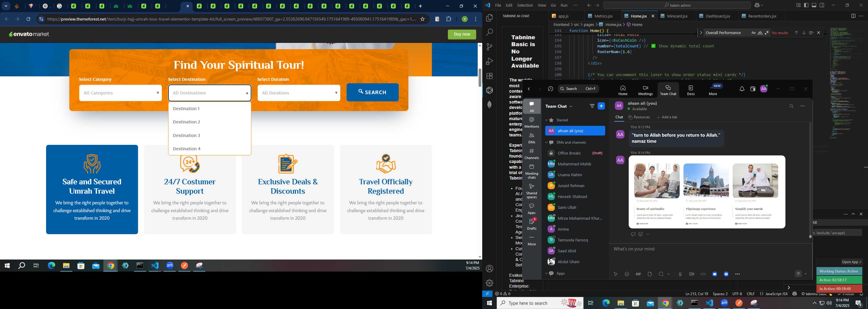Open screenshot options arrow in Zoom composer
Screen dimensions: 868x309
[668, 274]
